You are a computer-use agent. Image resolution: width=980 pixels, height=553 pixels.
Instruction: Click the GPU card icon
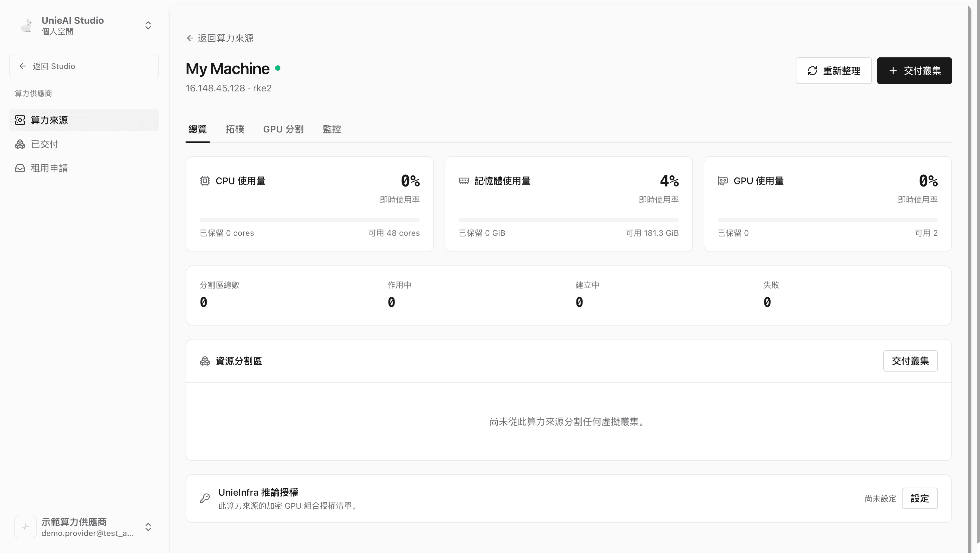[x=723, y=181]
